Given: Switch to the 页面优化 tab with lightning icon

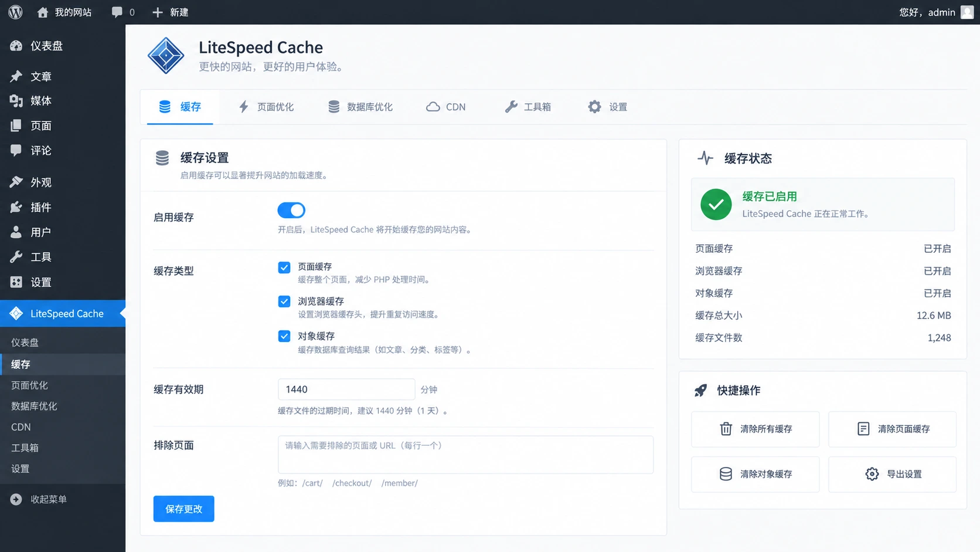Looking at the screenshot, I should tap(266, 107).
